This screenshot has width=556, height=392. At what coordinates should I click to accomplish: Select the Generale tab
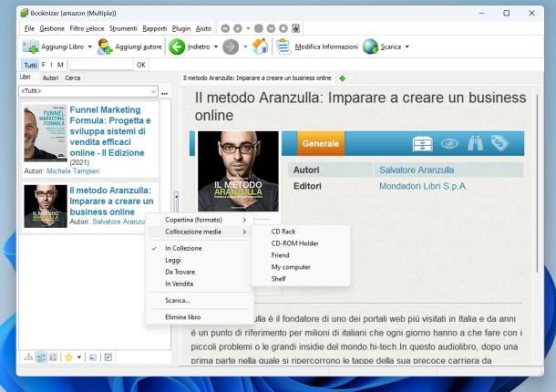pos(321,144)
